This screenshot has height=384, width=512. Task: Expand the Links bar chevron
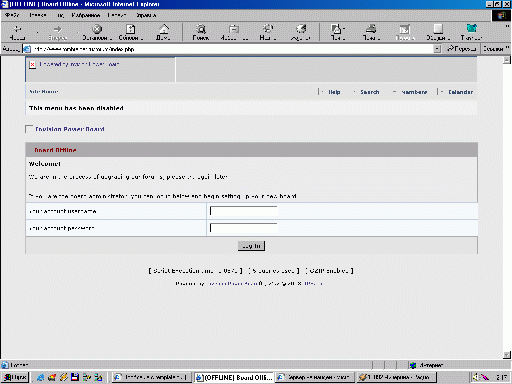[x=508, y=47]
